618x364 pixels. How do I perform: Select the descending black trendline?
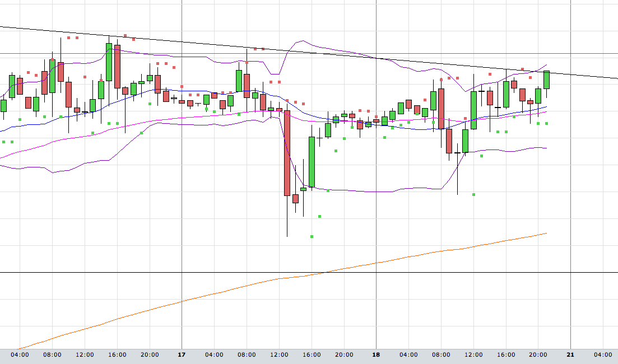point(309,53)
